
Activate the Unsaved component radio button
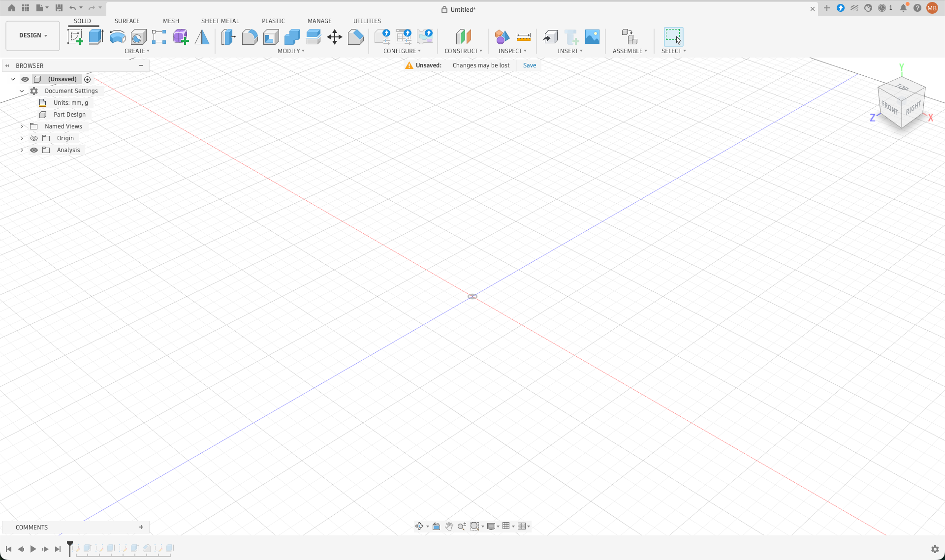pos(88,79)
